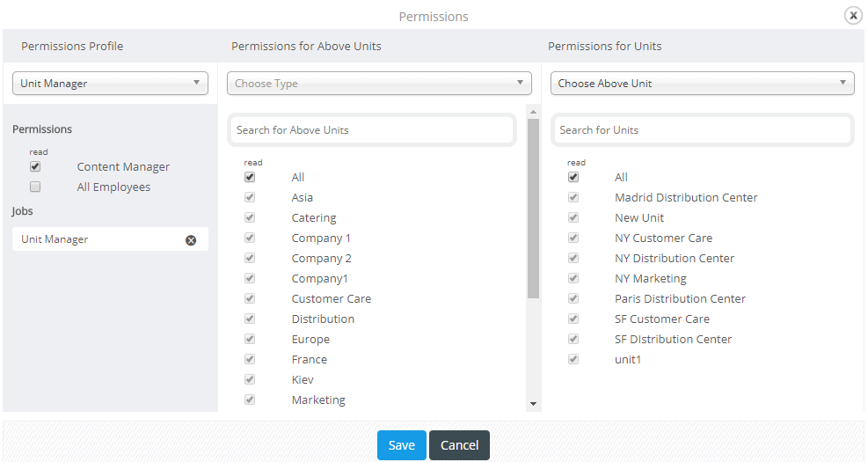The width and height of the screenshot is (868, 462).
Task: Click the Search for Above Units field
Action: pos(371,130)
